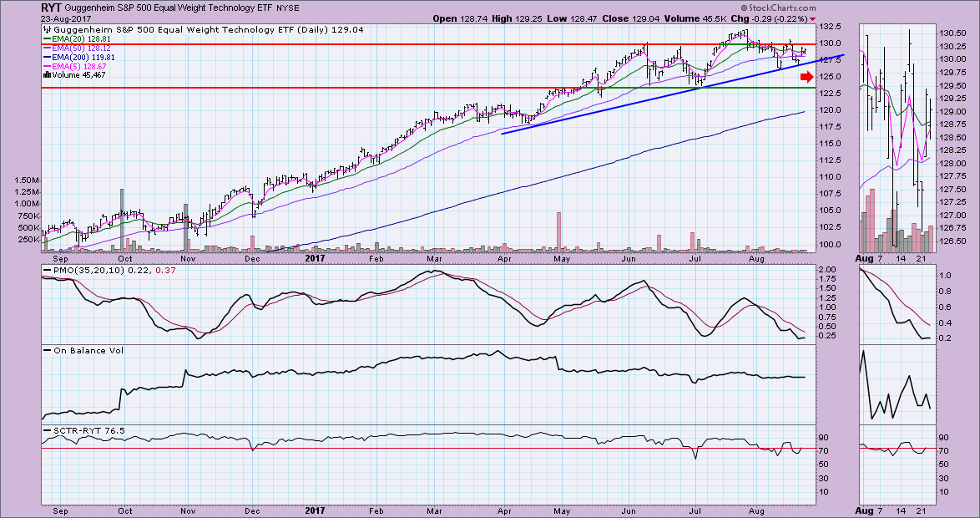Select the EMA(5) magenta legend entry
This screenshot has height=518, width=980.
[x=73, y=66]
